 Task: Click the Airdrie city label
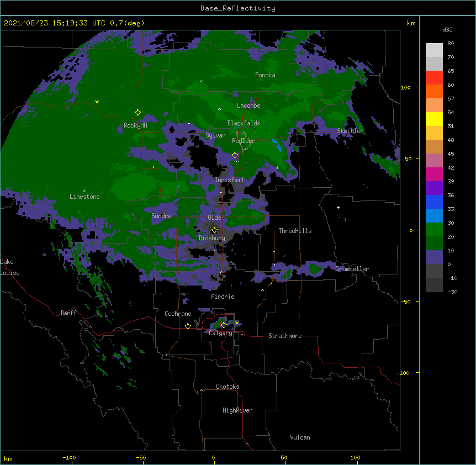[x=223, y=297]
